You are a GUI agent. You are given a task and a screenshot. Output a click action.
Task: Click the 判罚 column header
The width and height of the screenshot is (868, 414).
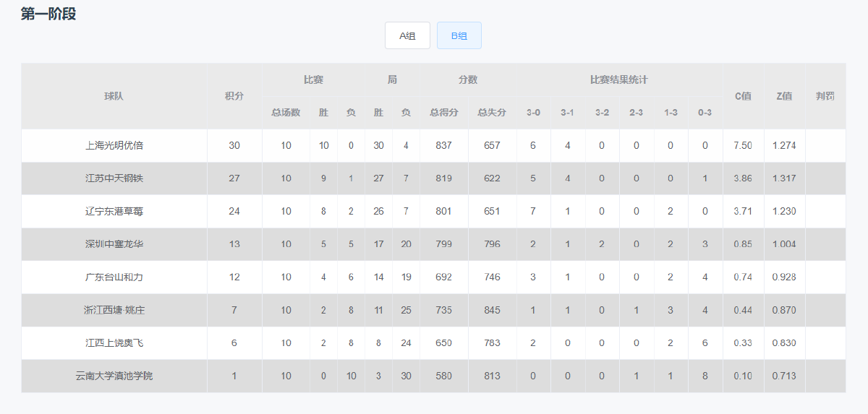point(825,96)
